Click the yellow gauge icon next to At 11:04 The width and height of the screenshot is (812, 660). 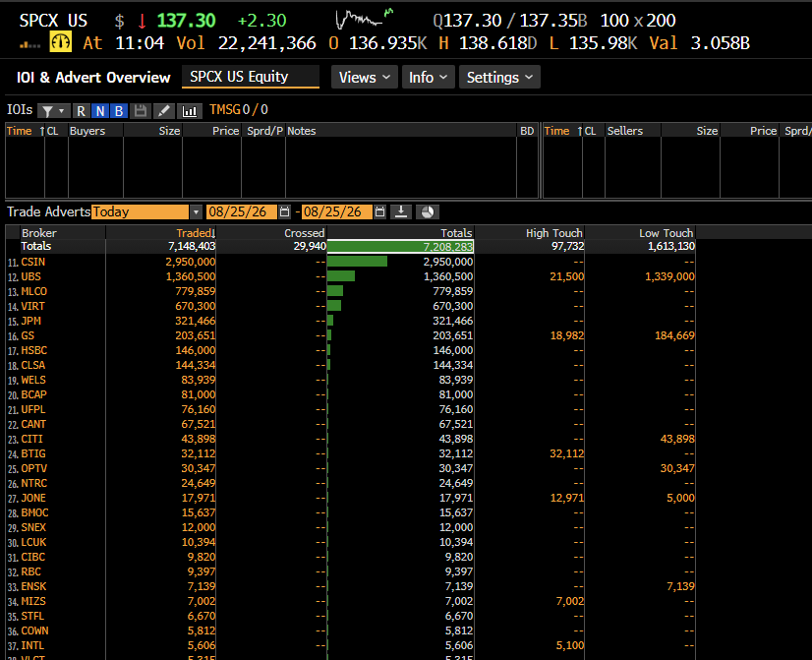61,42
